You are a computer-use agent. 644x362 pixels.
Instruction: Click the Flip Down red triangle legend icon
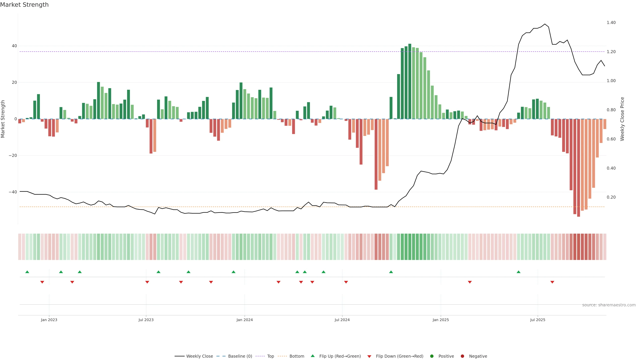[x=369, y=356]
